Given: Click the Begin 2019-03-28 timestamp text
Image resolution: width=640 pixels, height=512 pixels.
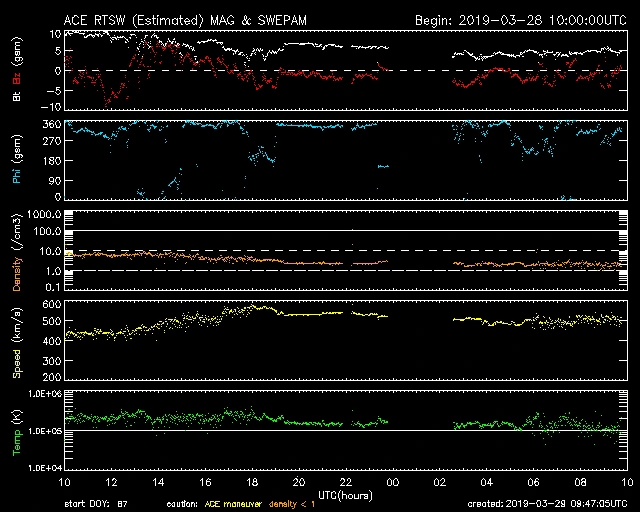Looking at the screenshot, I should (519, 20).
